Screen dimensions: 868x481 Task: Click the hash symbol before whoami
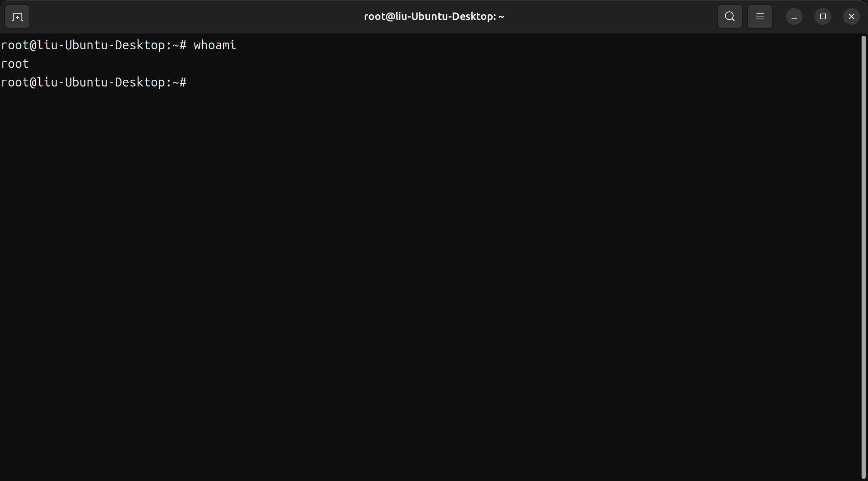pyautogui.click(x=183, y=45)
